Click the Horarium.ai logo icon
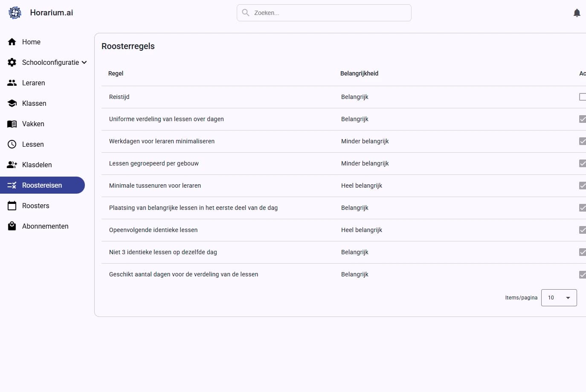The height and width of the screenshot is (392, 586). 15,13
